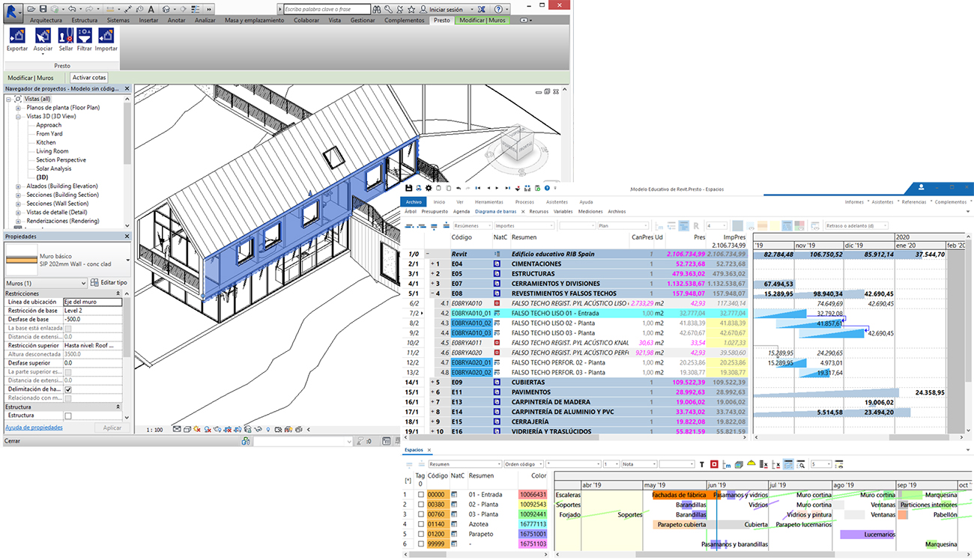The image size is (974, 560).
Task: Click the text tool 'A' in quick access toolbar
Action: click(x=151, y=9)
